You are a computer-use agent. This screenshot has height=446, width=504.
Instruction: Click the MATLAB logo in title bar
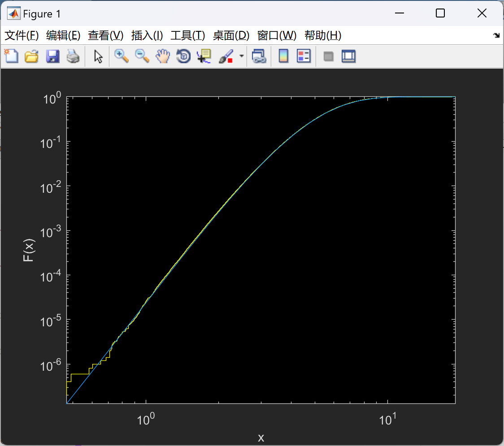[13, 13]
